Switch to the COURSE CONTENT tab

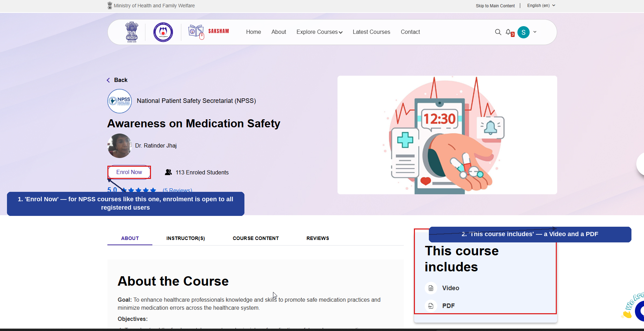(256, 238)
